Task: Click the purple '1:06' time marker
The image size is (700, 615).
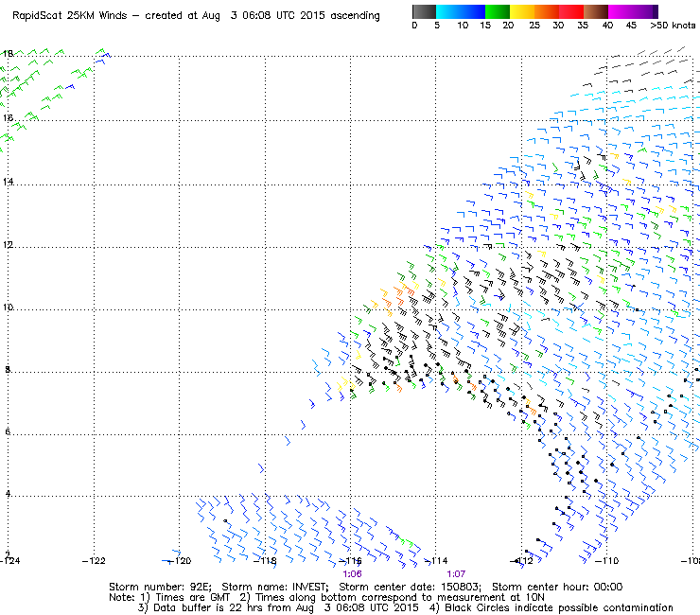Action: click(352, 574)
